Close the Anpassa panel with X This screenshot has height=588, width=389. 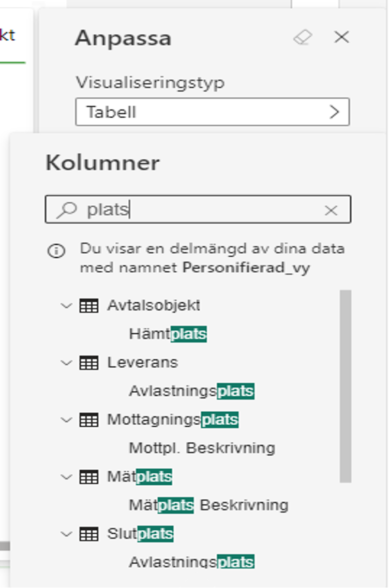pyautogui.click(x=342, y=37)
